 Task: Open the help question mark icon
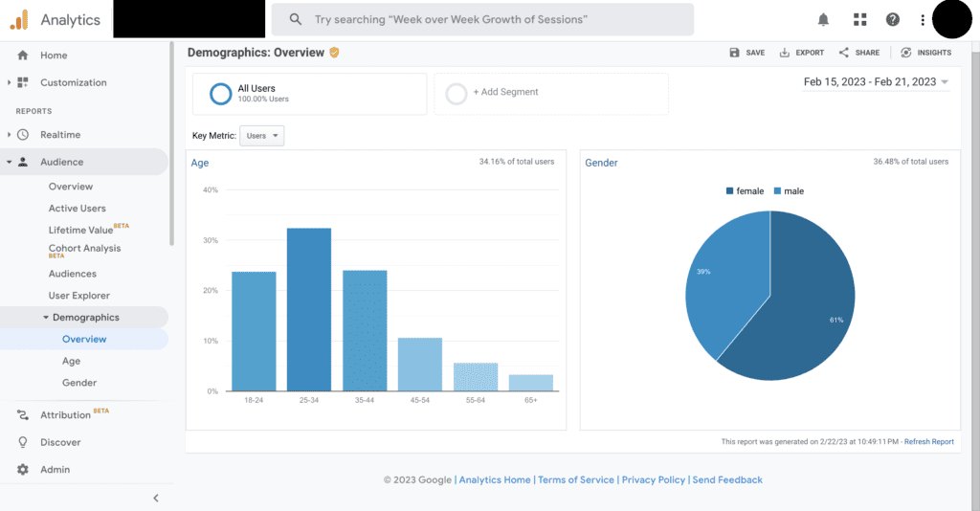[x=893, y=19]
